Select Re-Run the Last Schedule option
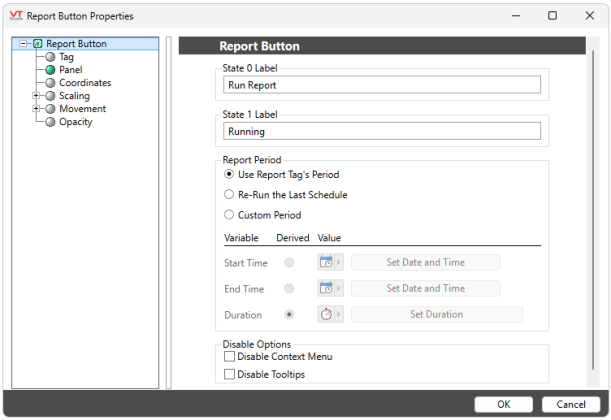The width and height of the screenshot is (611, 420). (229, 194)
